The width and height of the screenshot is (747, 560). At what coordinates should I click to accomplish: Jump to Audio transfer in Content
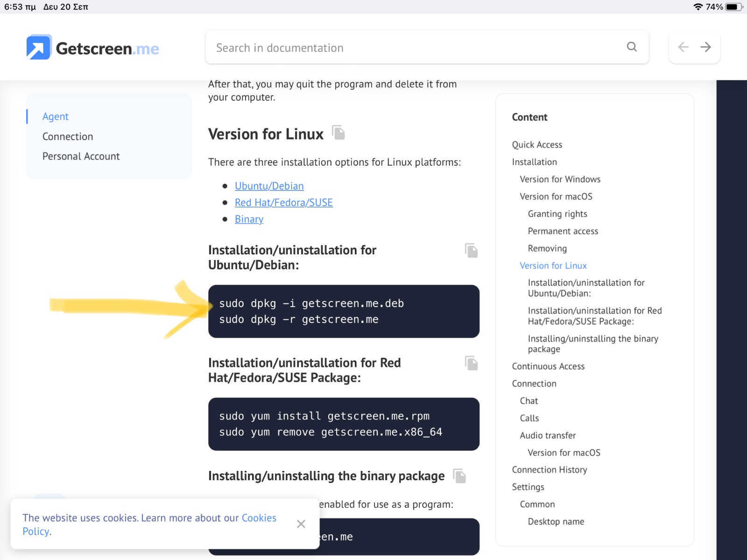coord(548,435)
